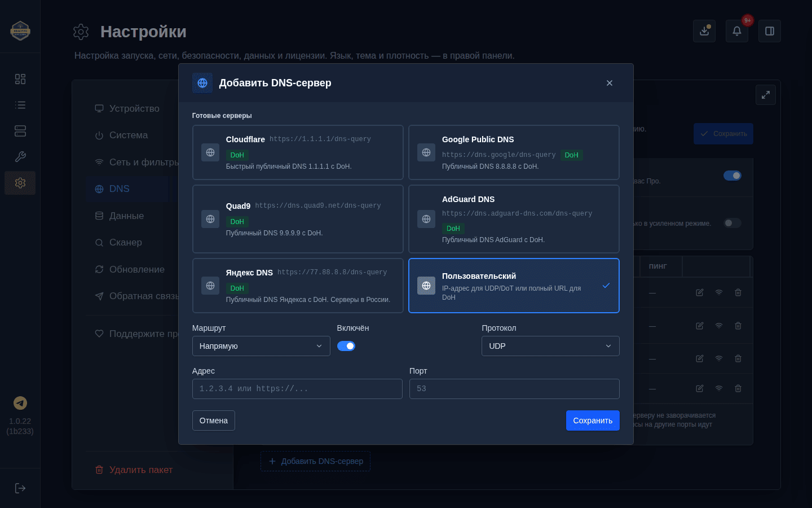Focus the Адрес input field

coord(297,389)
